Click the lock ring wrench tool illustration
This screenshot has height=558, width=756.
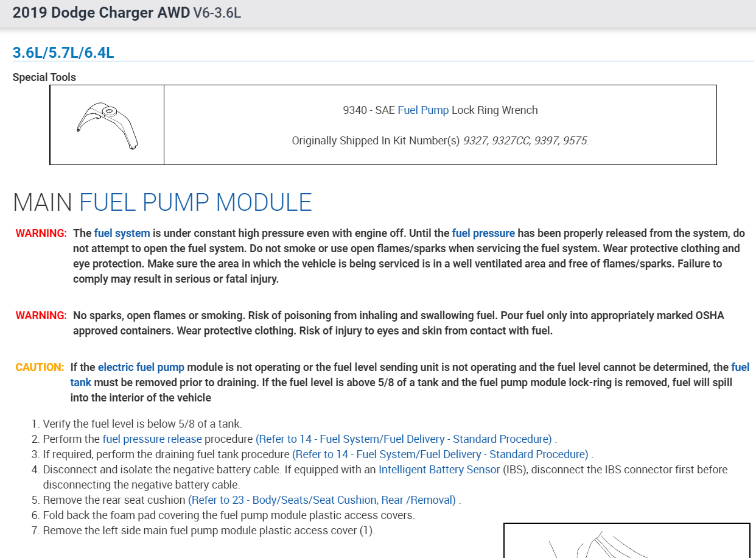tap(107, 126)
